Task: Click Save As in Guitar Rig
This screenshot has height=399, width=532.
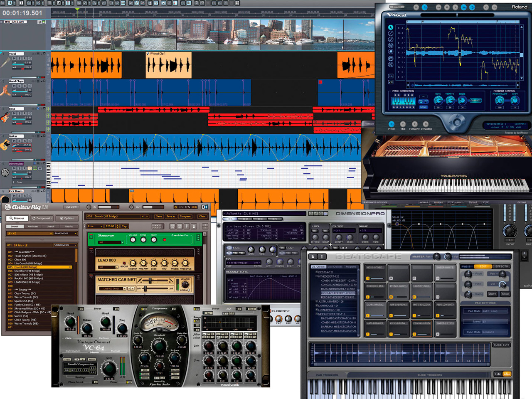Action: 171,216
